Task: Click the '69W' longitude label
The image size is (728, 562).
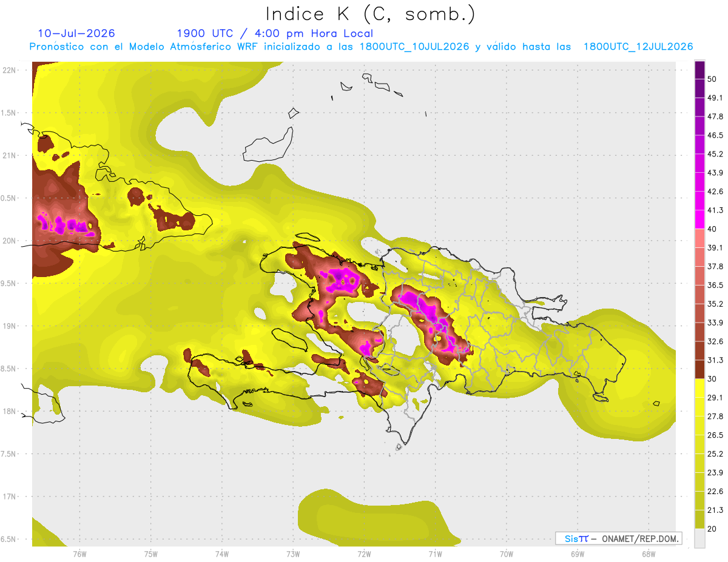Action: (577, 554)
